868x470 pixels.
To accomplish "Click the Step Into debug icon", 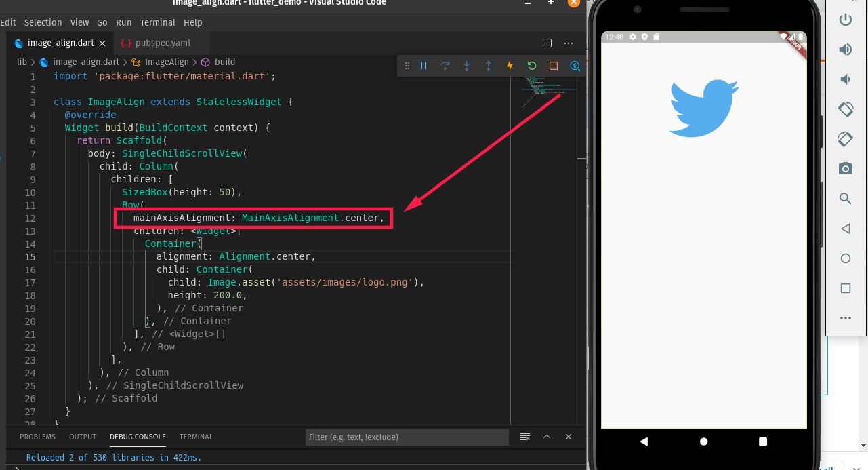I will tap(467, 66).
